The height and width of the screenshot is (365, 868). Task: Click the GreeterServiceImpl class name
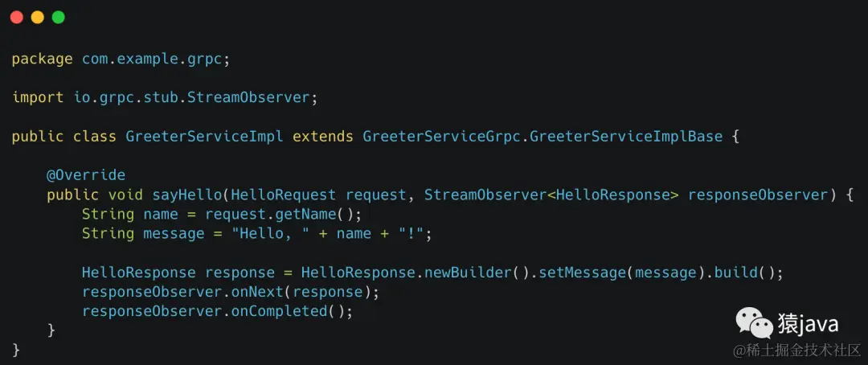[205, 136]
